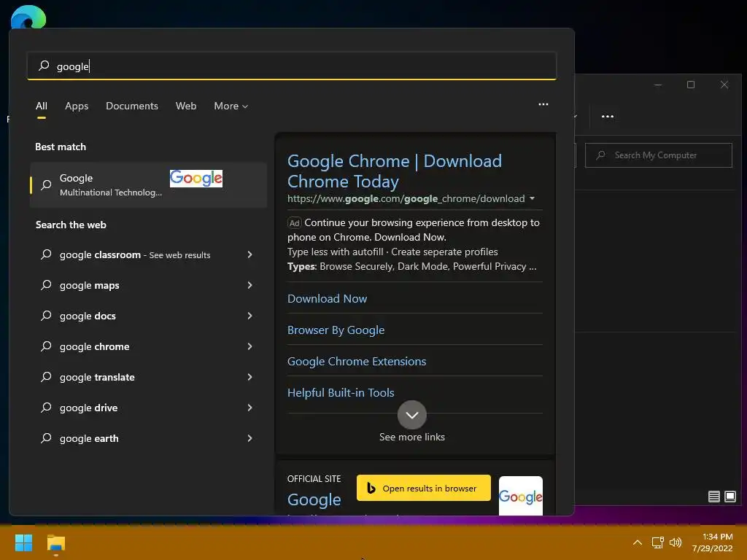Screen dimensions: 747x560
Task: Open File Explorer toolbar ellipsis menu
Action: pos(608,116)
